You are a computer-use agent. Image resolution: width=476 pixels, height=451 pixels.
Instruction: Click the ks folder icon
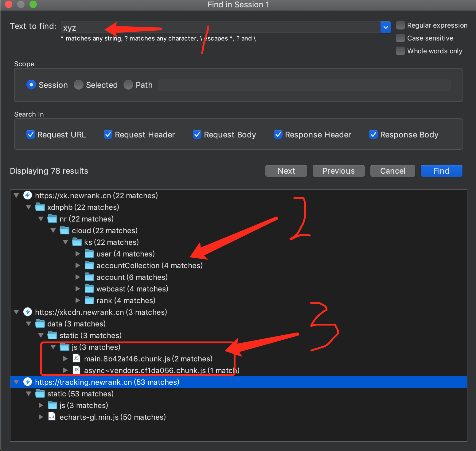pyautogui.click(x=77, y=242)
